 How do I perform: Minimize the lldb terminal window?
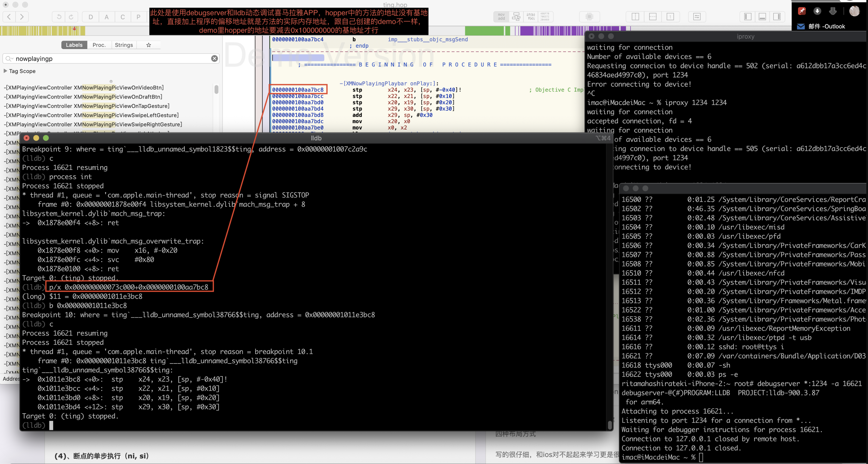tap(36, 138)
